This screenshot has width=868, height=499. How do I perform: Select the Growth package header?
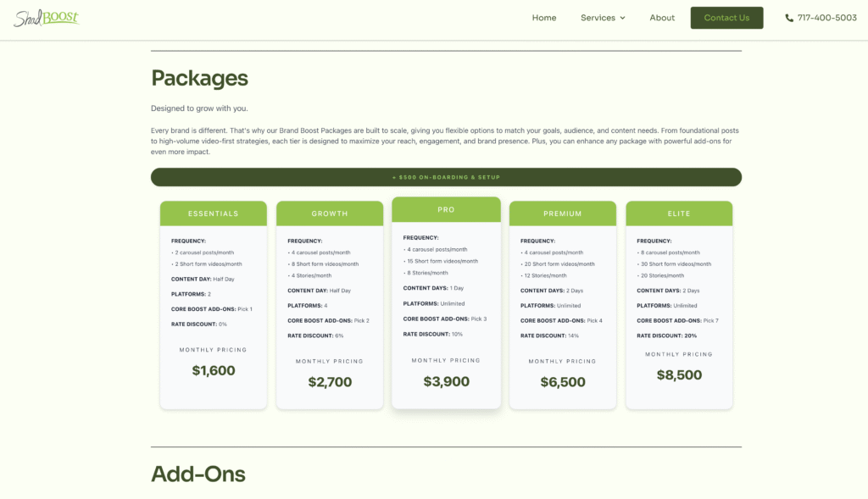[330, 213]
